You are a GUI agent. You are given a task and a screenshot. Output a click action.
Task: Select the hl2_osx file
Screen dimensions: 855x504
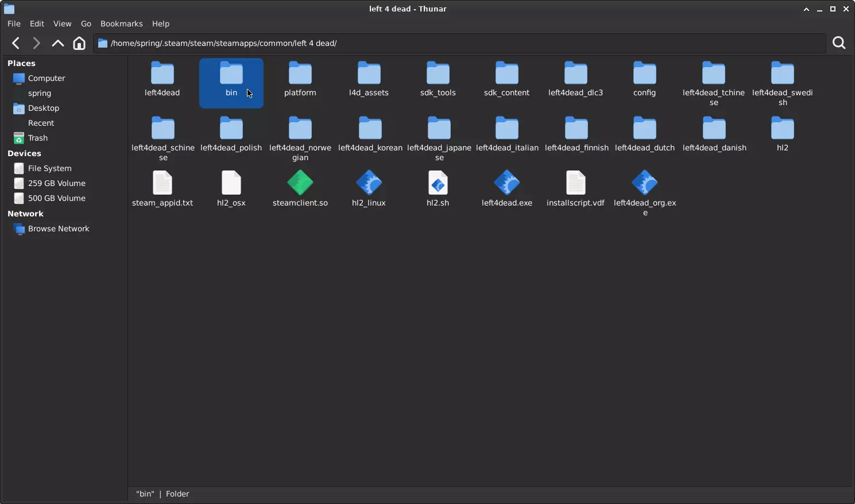click(231, 189)
